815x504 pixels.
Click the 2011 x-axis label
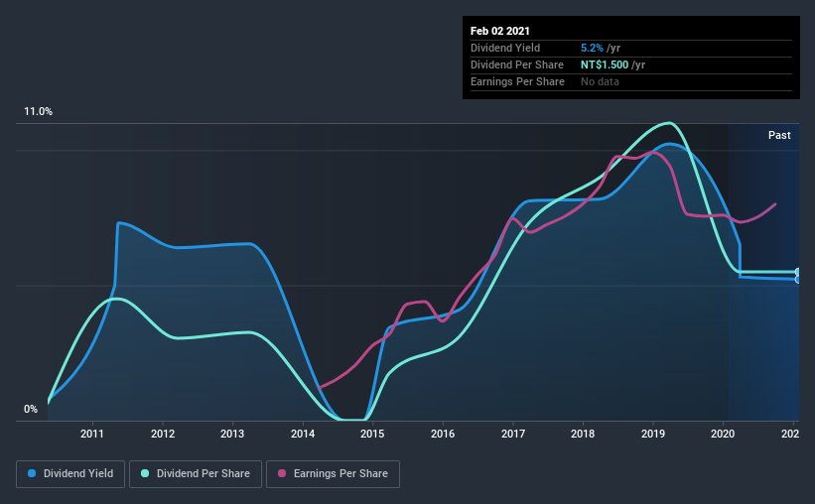pyautogui.click(x=92, y=434)
